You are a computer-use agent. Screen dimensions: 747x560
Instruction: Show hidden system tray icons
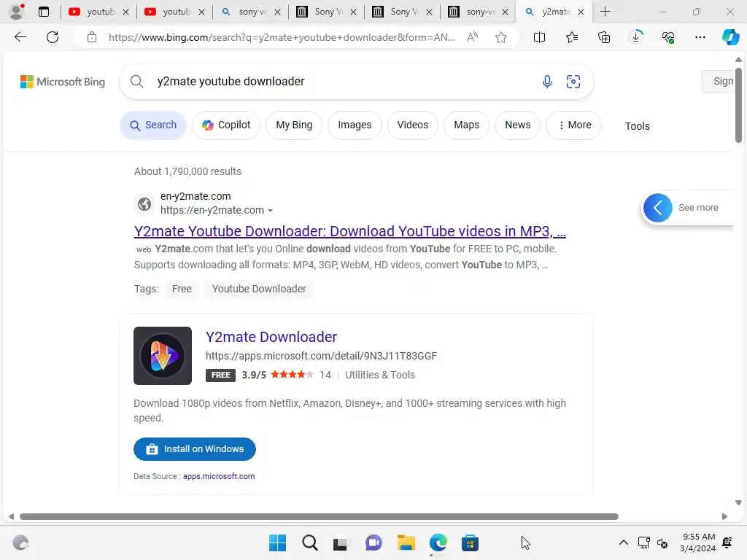pos(623,542)
